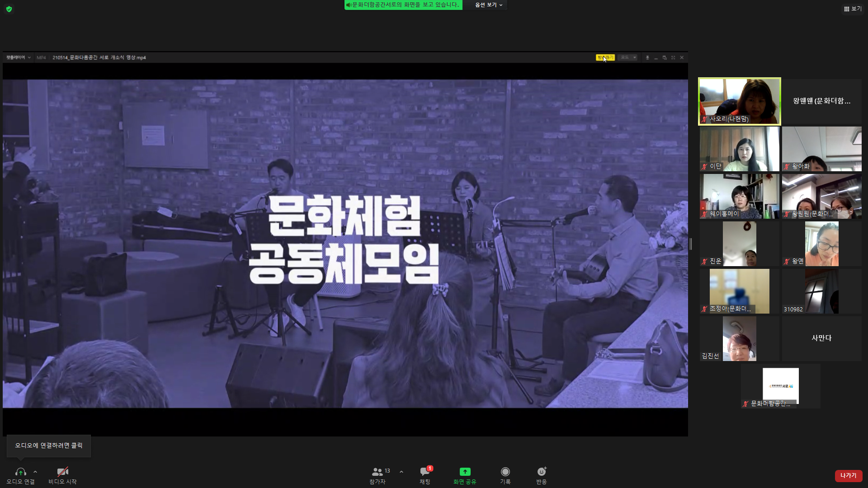Click the pin-on-top icon in the player
868x488 pixels.
tap(647, 58)
